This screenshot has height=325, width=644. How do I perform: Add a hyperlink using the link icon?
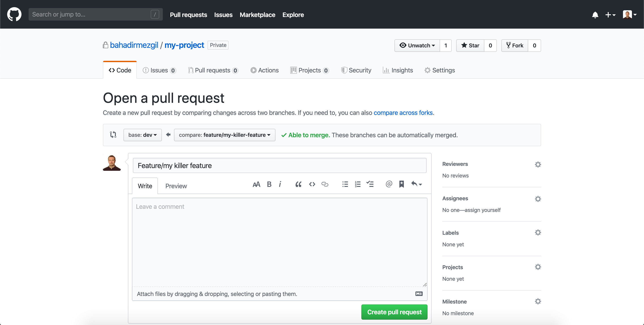coord(325,184)
